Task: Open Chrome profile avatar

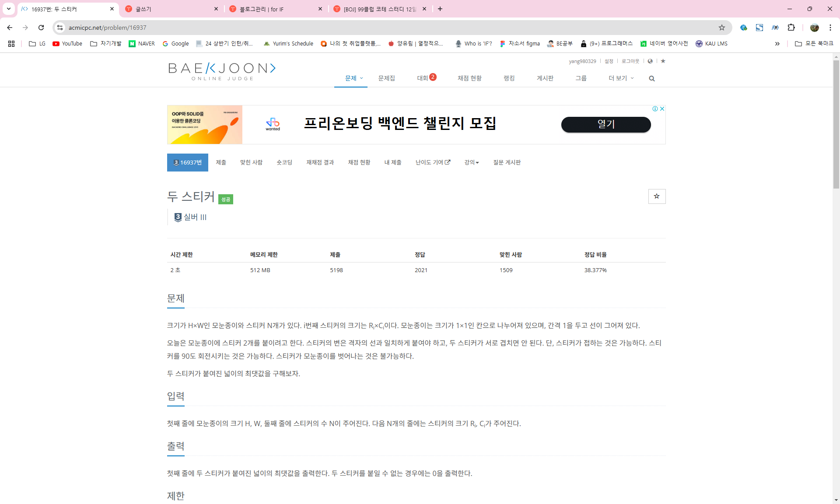Action: [x=814, y=28]
